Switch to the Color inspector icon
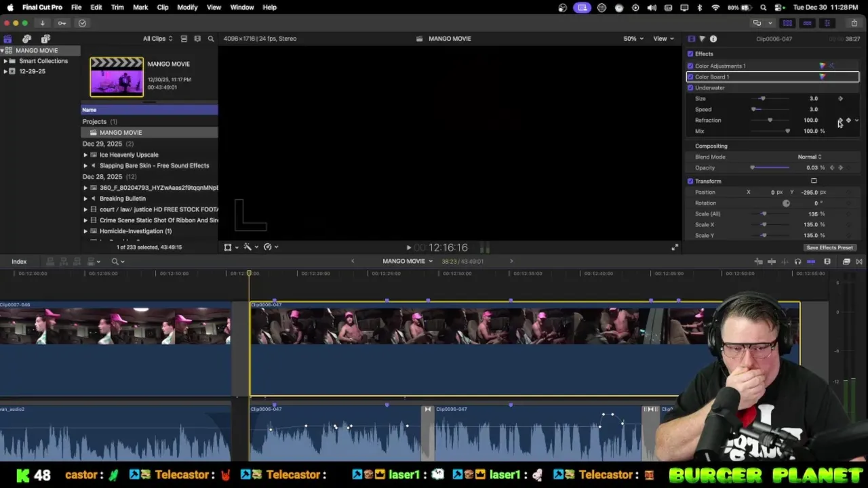Viewport: 868px width, 488px height. click(702, 39)
